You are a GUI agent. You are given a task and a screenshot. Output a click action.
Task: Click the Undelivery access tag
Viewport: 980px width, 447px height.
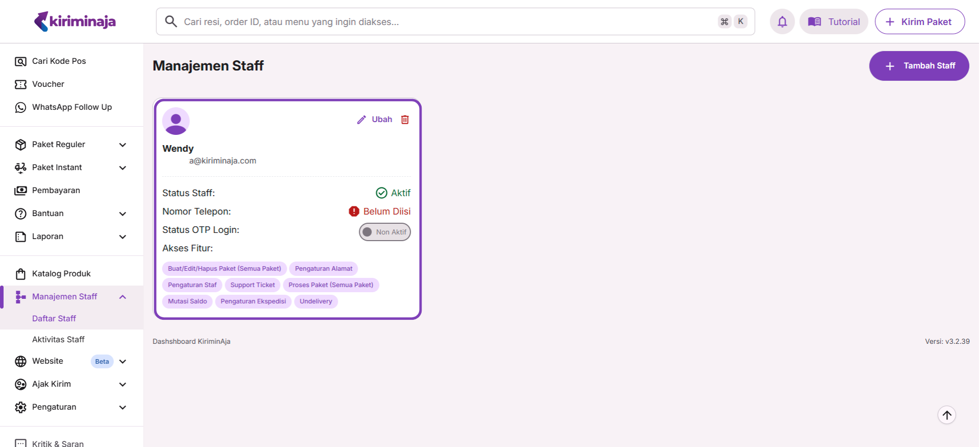(316, 301)
